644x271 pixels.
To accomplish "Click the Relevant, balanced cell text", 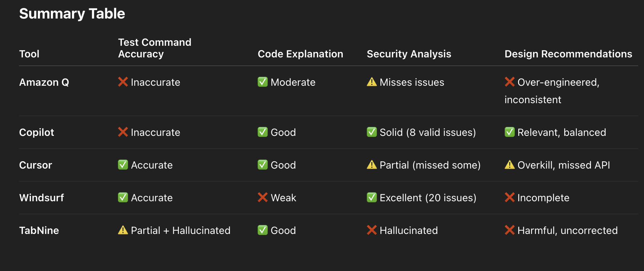I will pyautogui.click(x=562, y=132).
